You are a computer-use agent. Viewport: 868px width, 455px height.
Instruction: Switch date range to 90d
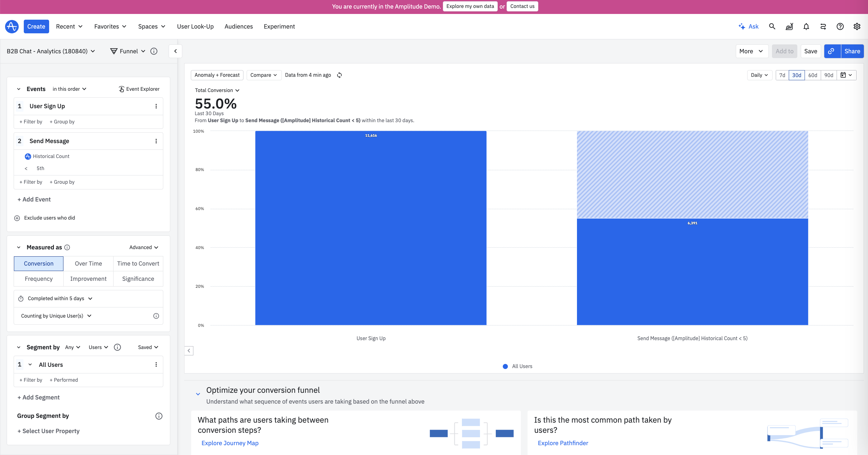[x=829, y=75]
